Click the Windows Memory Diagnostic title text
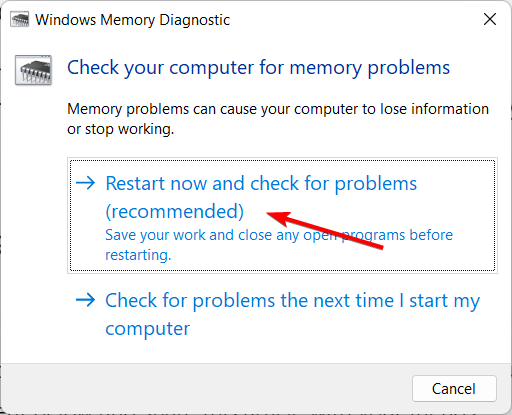Viewport: 512px width, 415px height. (x=132, y=20)
